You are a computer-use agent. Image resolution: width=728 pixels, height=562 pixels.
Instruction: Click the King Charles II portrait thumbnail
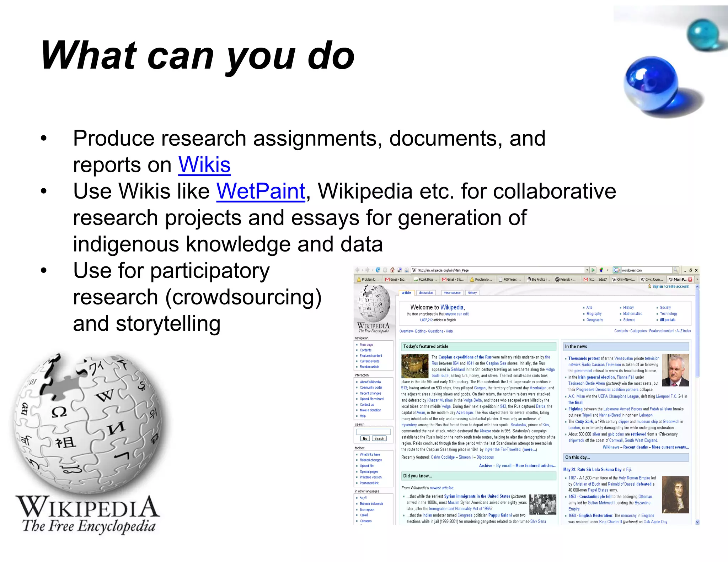coord(675,495)
